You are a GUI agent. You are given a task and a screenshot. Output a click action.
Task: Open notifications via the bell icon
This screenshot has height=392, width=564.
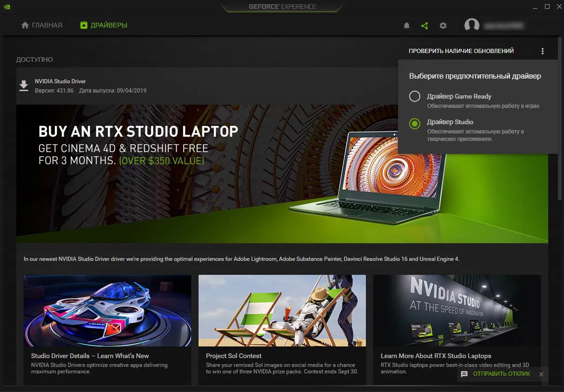tap(406, 26)
